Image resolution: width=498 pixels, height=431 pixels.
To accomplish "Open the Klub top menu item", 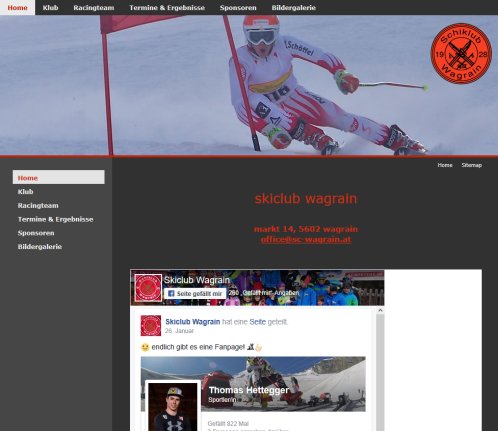I will [50, 7].
